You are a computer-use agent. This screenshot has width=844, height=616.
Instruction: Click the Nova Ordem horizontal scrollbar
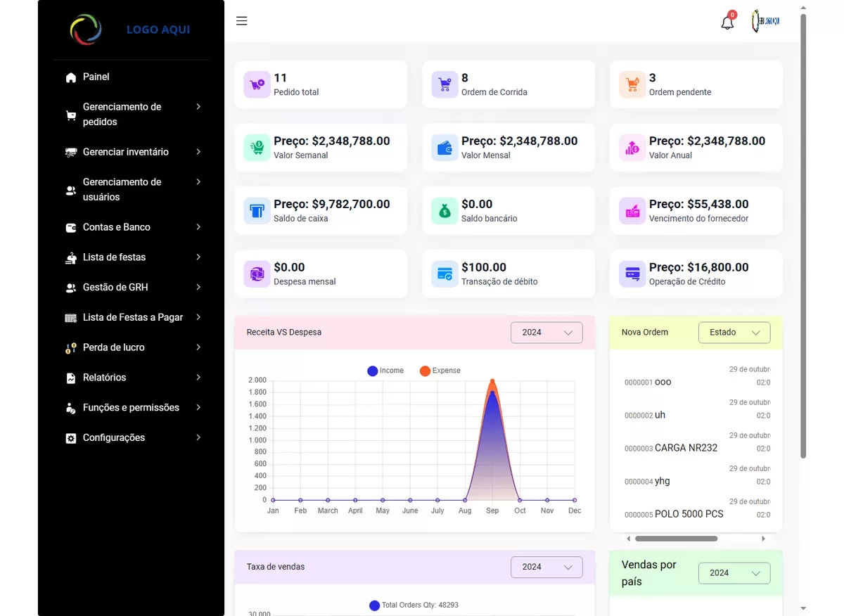coord(676,539)
